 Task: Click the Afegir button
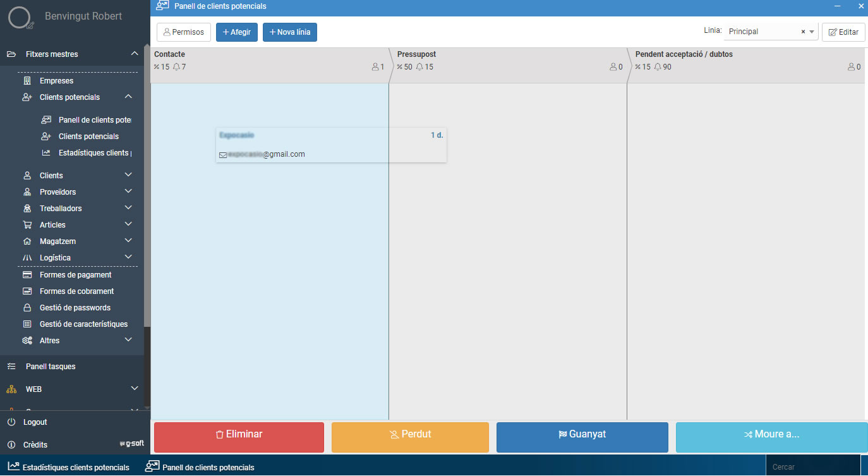236,32
